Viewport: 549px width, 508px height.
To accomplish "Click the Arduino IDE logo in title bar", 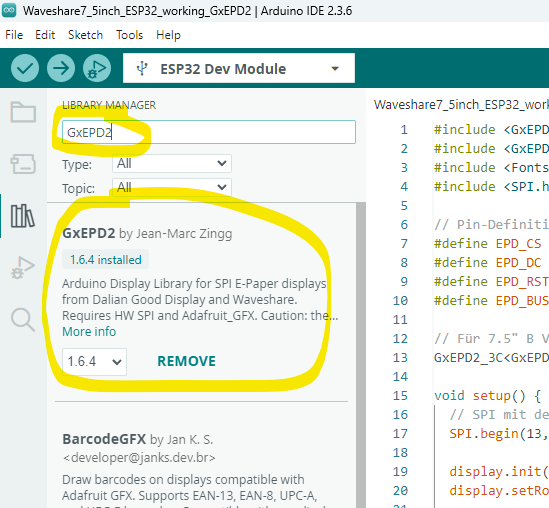I will (x=9, y=10).
